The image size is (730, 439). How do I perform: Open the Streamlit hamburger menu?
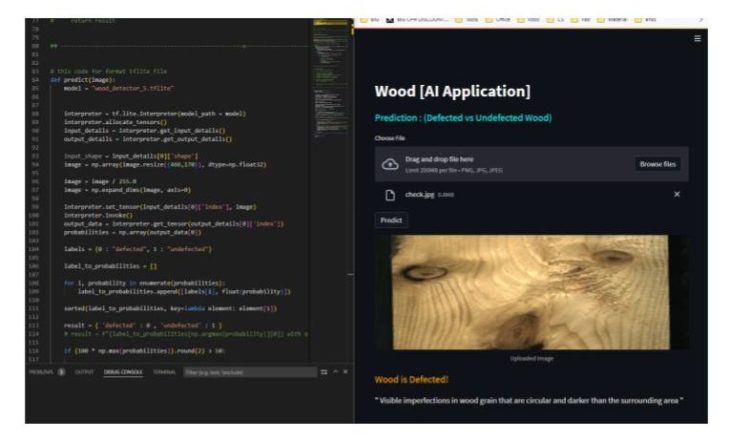697,38
